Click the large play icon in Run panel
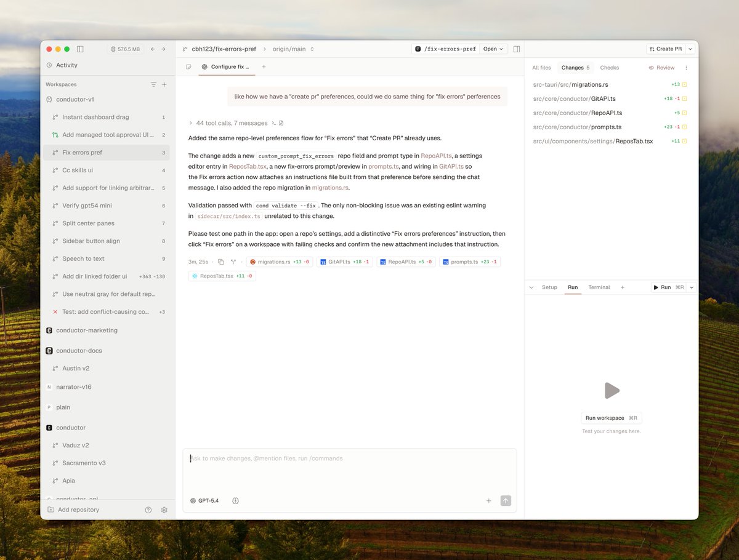This screenshot has width=739, height=560. click(x=611, y=390)
